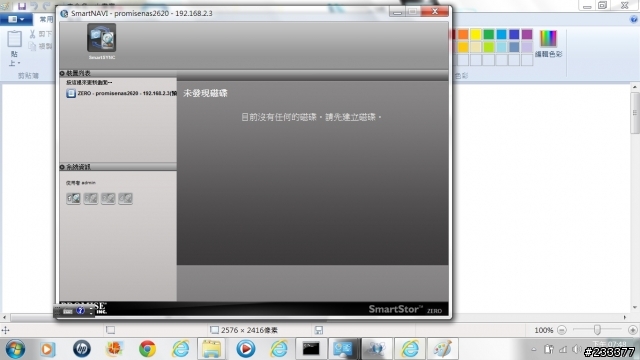Viewport: 640px width, 360px height.
Task: Pick the purple color swatch in Paint
Action: pyautogui.click(x=527, y=34)
